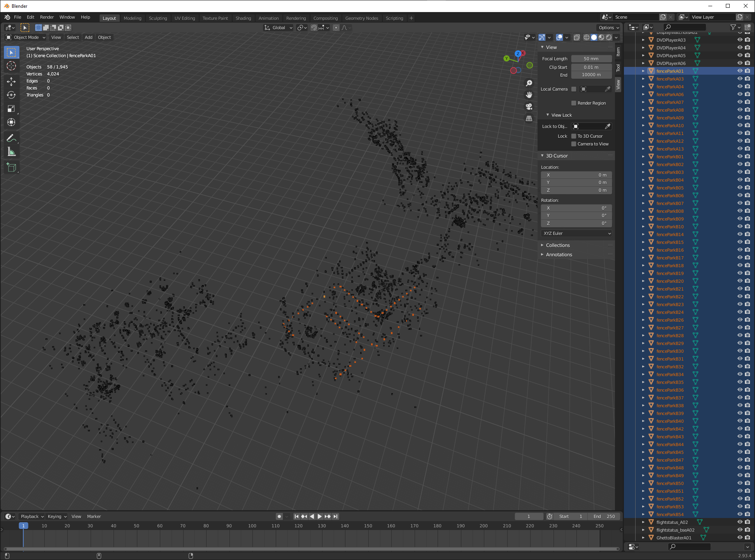Disable fenceParkB01 in renders via camera icon
Image resolution: width=755 pixels, height=560 pixels.
click(x=747, y=156)
